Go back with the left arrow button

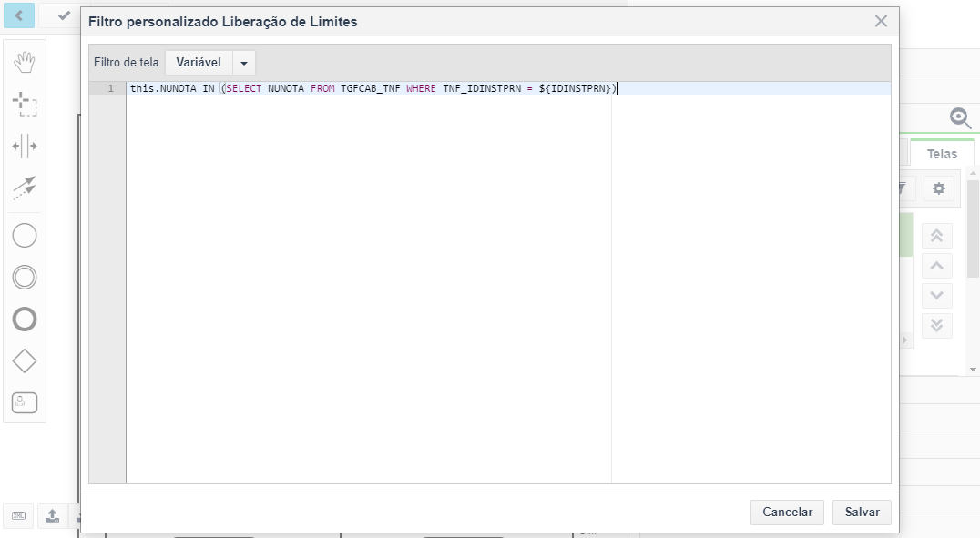tap(19, 15)
